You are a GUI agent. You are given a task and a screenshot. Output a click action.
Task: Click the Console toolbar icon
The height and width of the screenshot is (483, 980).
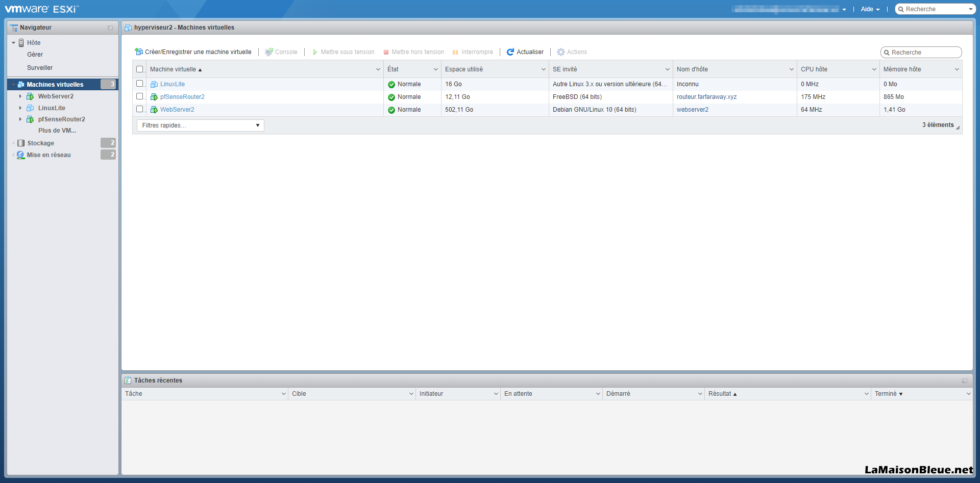[x=269, y=52]
